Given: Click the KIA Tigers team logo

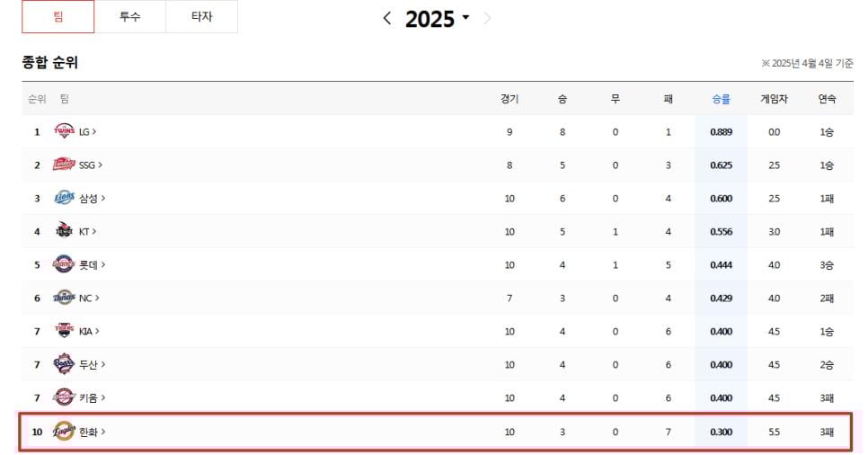Looking at the screenshot, I should click(65, 331).
